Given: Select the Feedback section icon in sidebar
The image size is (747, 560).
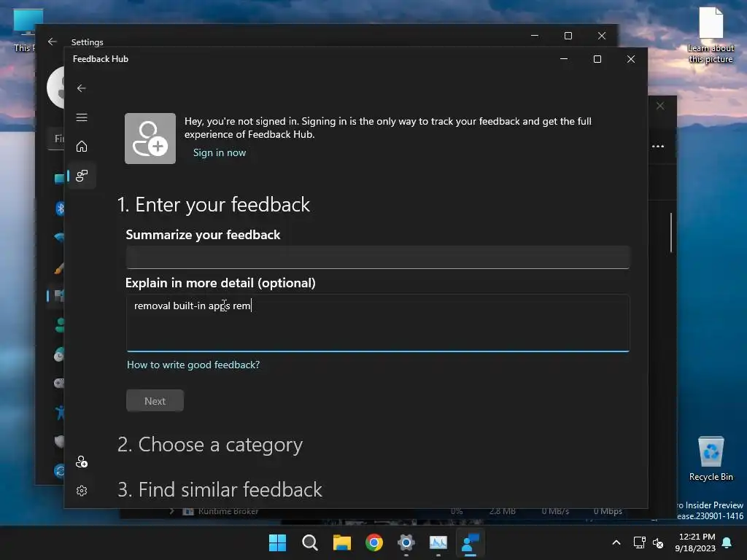Looking at the screenshot, I should [82, 176].
